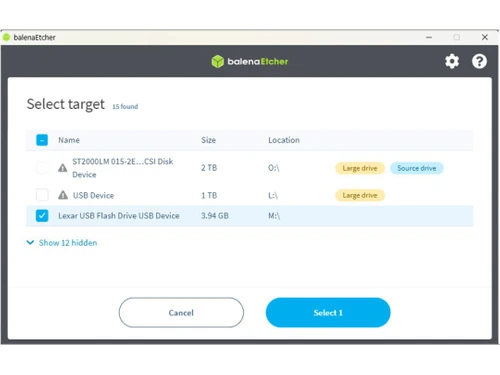This screenshot has width=500, height=375.
Task: Click the O:\ location value
Action: [x=274, y=168]
